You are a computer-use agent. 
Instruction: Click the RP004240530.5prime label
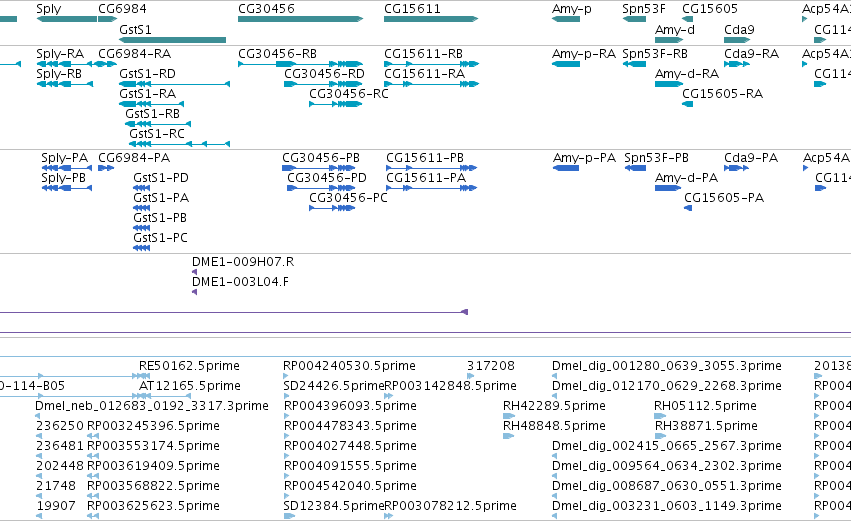tap(350, 366)
